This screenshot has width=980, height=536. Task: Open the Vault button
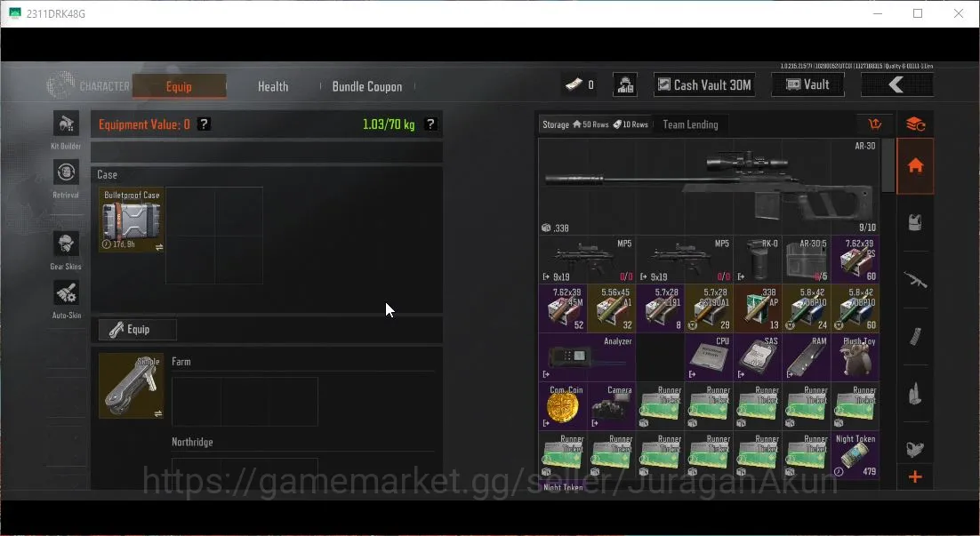click(807, 85)
